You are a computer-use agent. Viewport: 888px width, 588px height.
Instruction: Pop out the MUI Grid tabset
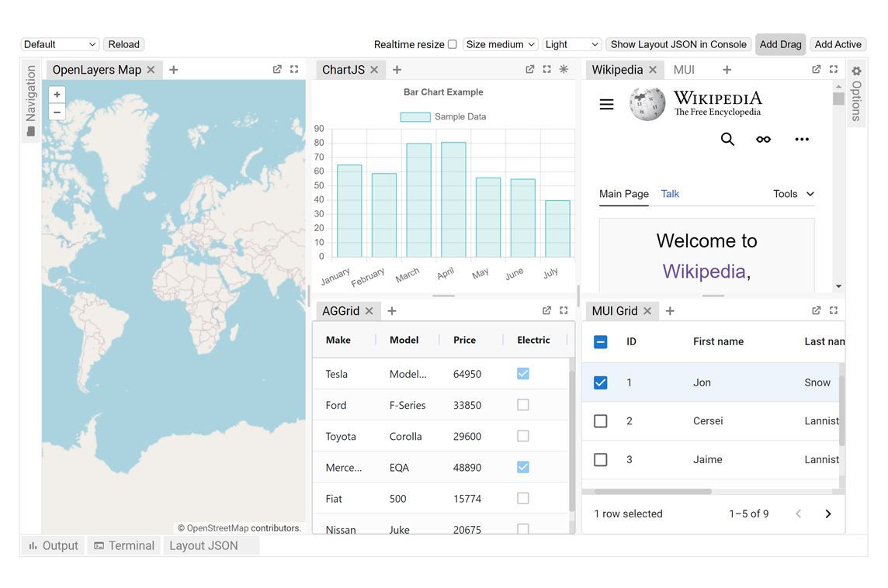pyautogui.click(x=816, y=310)
